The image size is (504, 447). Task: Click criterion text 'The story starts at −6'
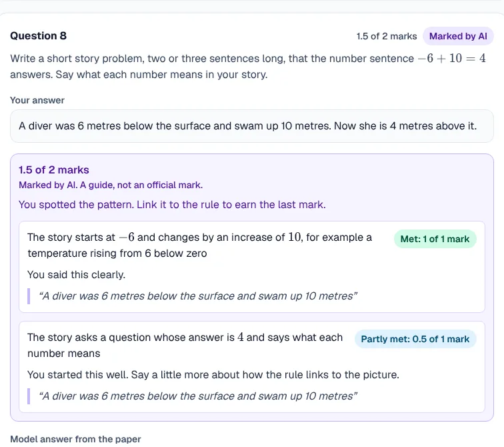[x=199, y=245]
